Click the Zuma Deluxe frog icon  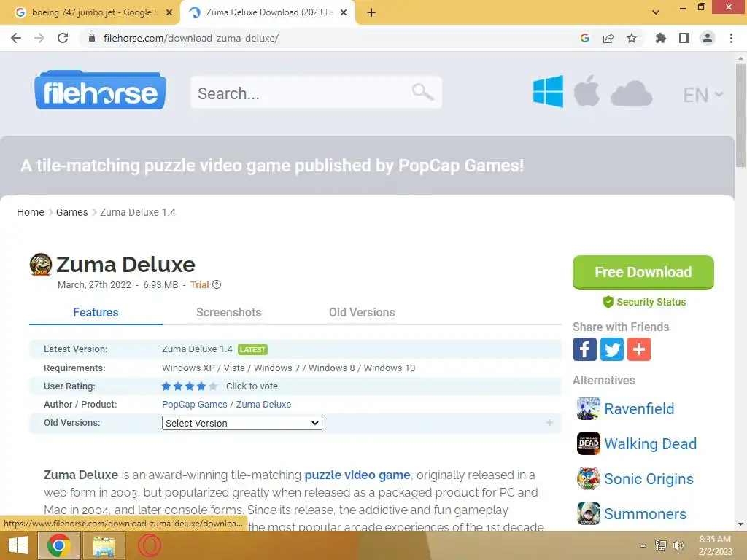[41, 265]
